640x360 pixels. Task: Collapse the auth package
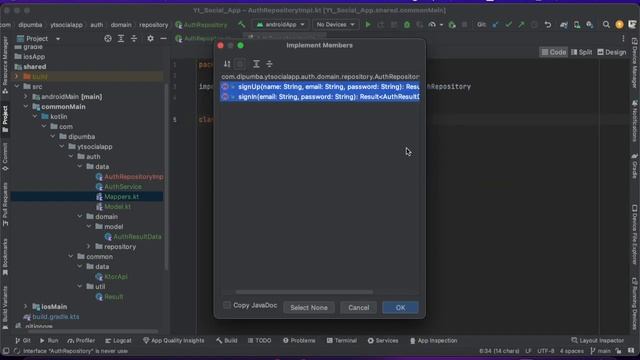71,157
